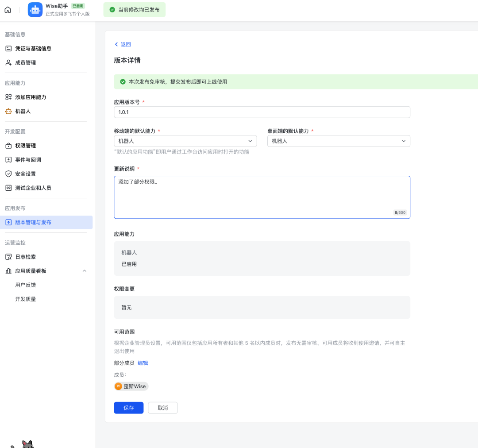Click the 日志检索 search icon
The height and width of the screenshot is (448, 478).
tap(8, 257)
